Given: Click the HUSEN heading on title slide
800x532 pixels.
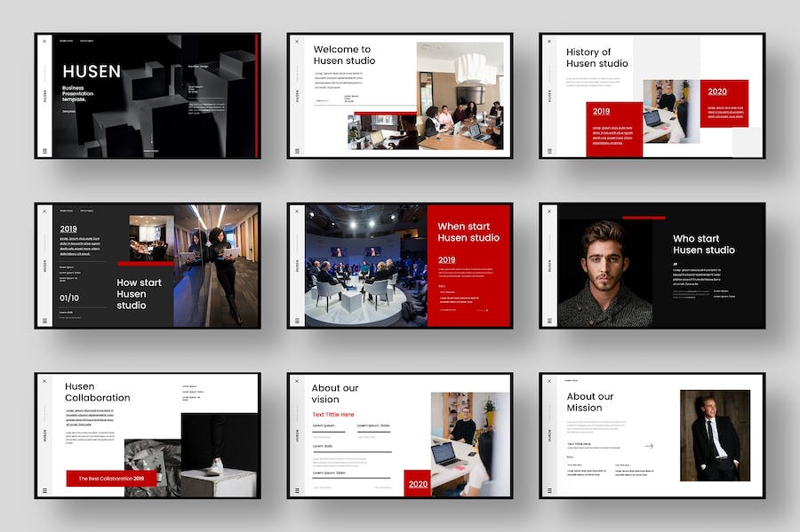Looking at the screenshot, I should [92, 72].
